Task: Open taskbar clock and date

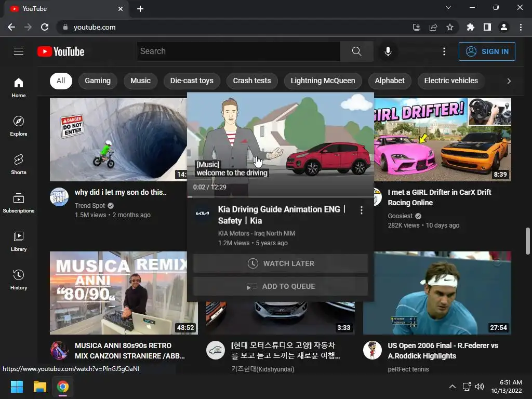Action: [507, 387]
